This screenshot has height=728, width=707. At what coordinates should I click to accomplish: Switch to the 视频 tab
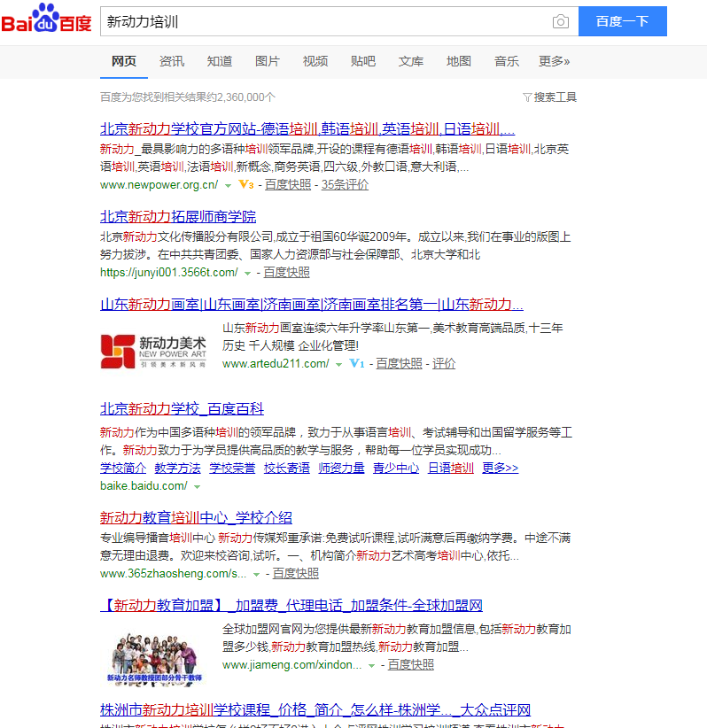[x=315, y=61]
